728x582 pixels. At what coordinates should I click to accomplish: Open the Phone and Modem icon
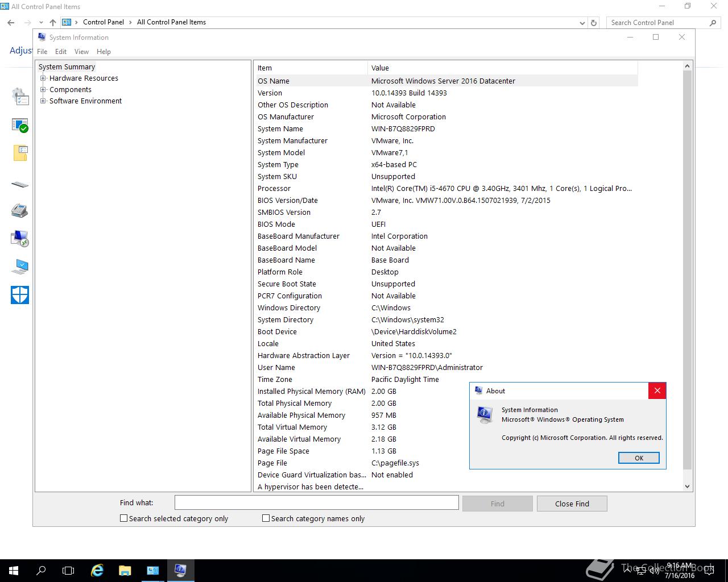[20, 210]
